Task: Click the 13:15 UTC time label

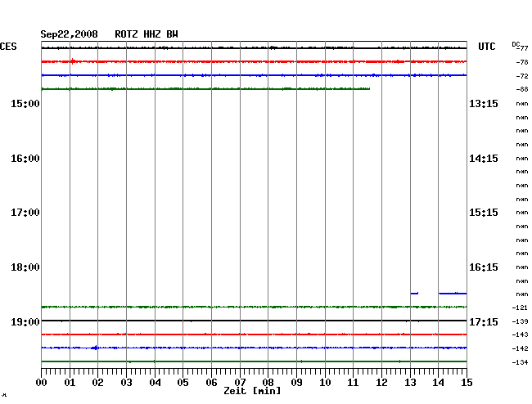Action: coord(484,104)
